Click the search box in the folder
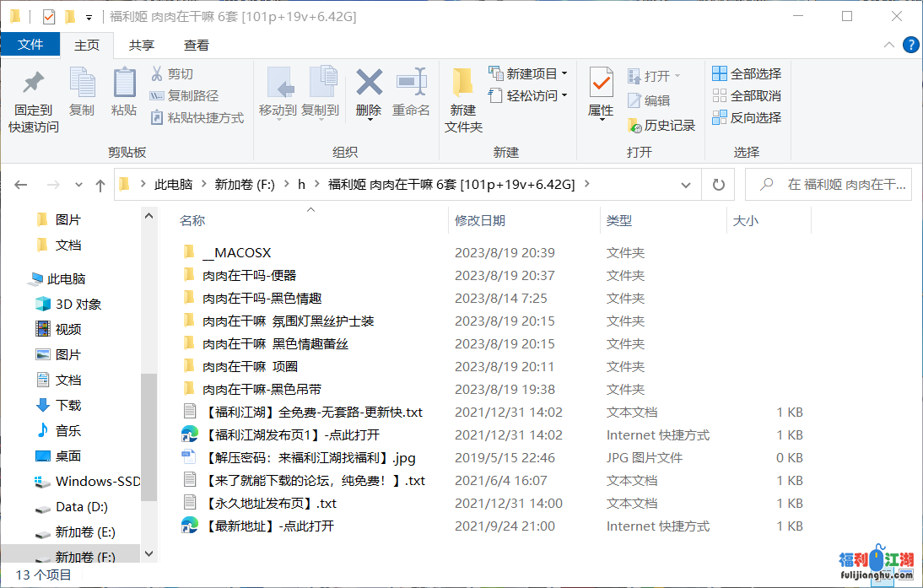Image resolution: width=923 pixels, height=588 pixels. pyautogui.click(x=835, y=185)
